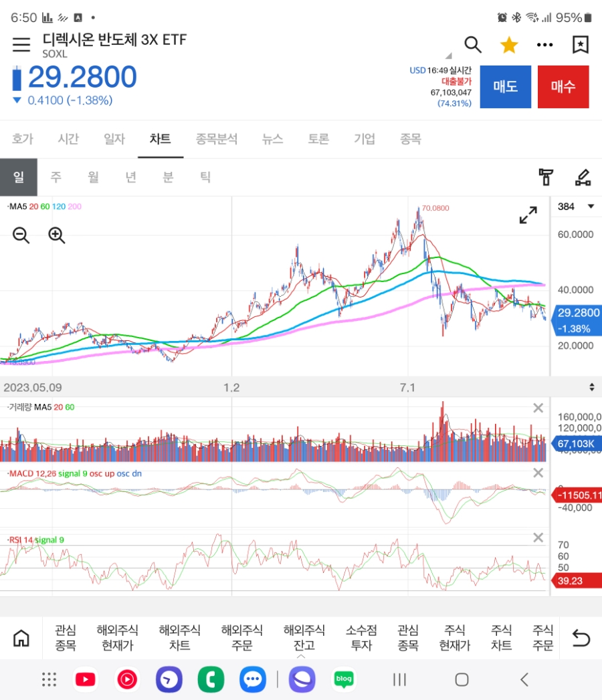This screenshot has width=602, height=700.
Task: Tap the blue 매도 sell button
Action: tap(506, 87)
